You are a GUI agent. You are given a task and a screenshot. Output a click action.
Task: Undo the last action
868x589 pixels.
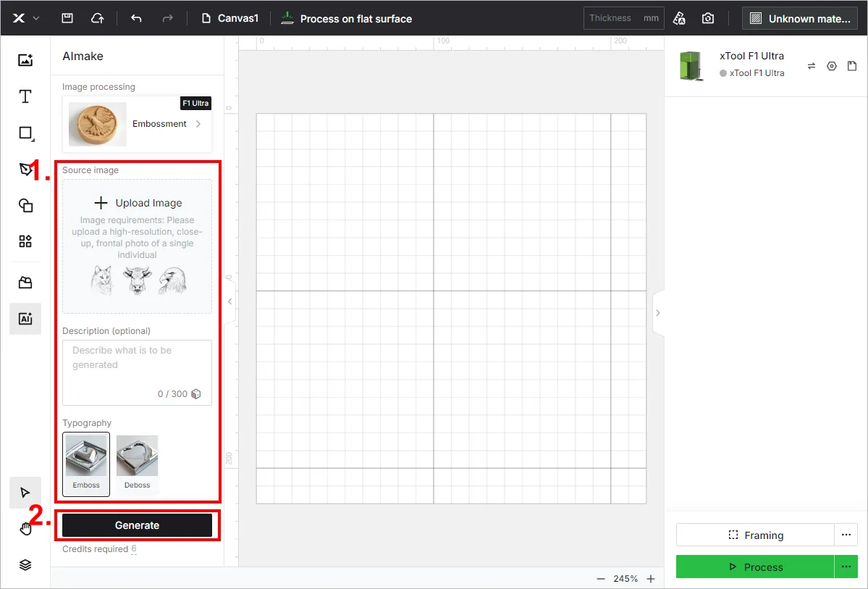pyautogui.click(x=136, y=18)
